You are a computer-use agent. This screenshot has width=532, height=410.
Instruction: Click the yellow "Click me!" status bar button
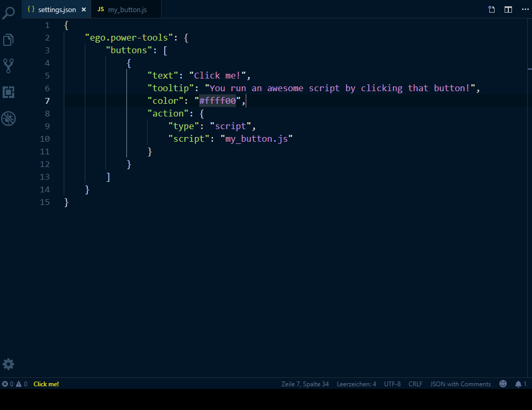pyautogui.click(x=46, y=384)
